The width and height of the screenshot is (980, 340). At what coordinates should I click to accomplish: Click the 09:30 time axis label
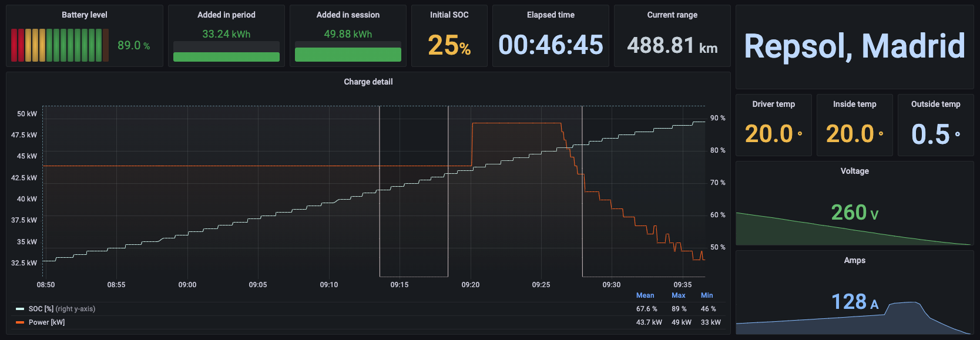612,285
